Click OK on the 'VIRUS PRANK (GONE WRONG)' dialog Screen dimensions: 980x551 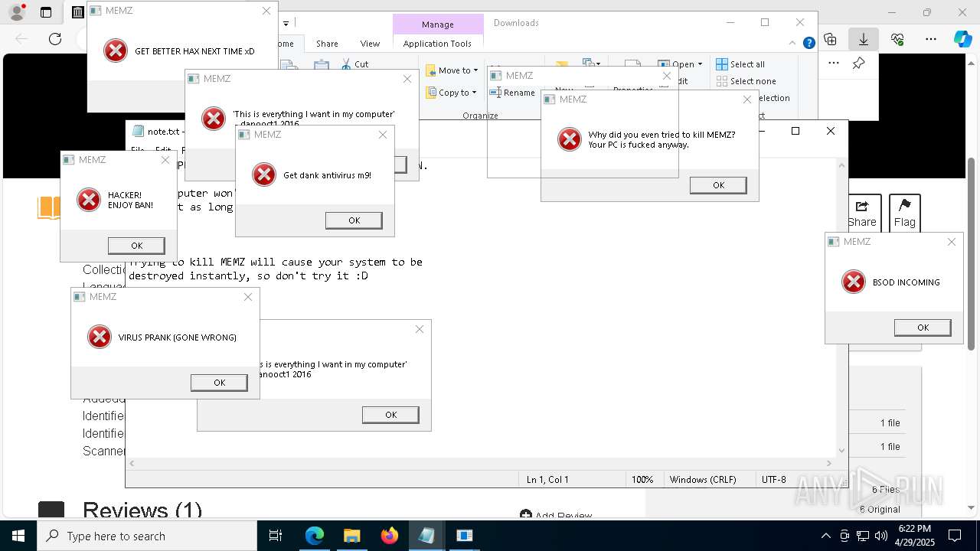point(219,383)
